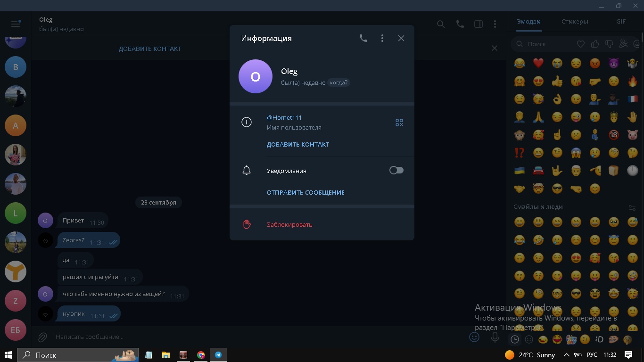This screenshot has width=644, height=362.
Task: Click the ОТПРАВИТЬ СООБЩЕНИЕ link
Action: (x=305, y=193)
